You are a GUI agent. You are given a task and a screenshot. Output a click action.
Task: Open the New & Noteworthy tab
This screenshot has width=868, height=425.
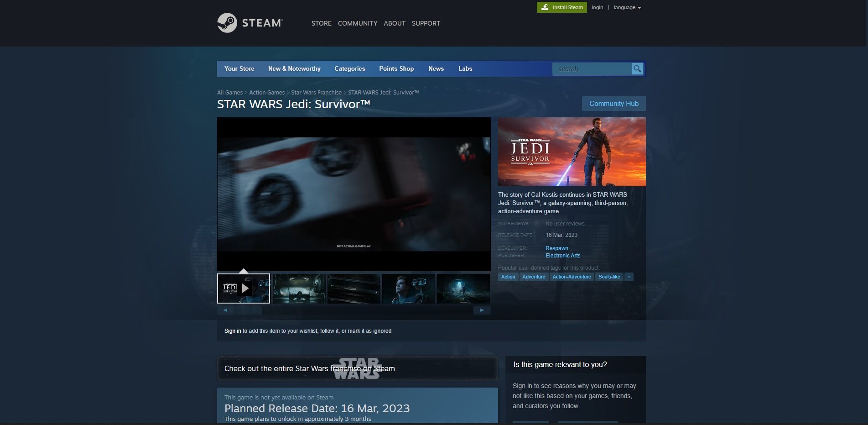(x=295, y=68)
